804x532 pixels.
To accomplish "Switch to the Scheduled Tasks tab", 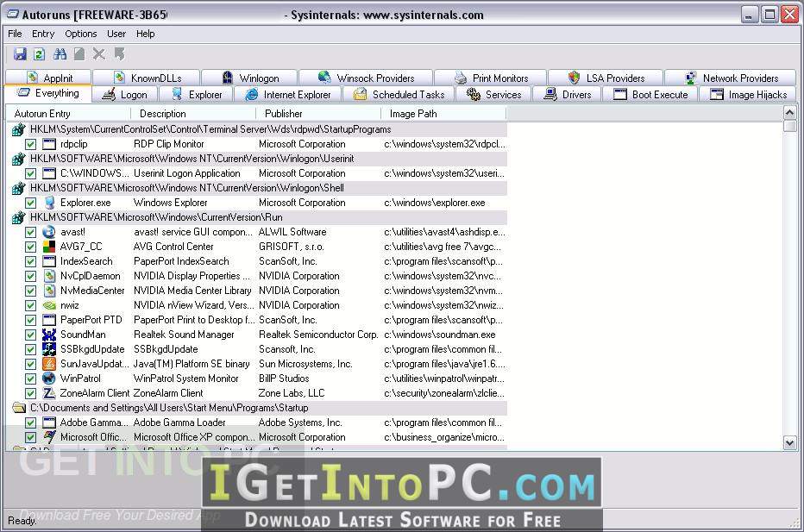I will click(x=399, y=94).
